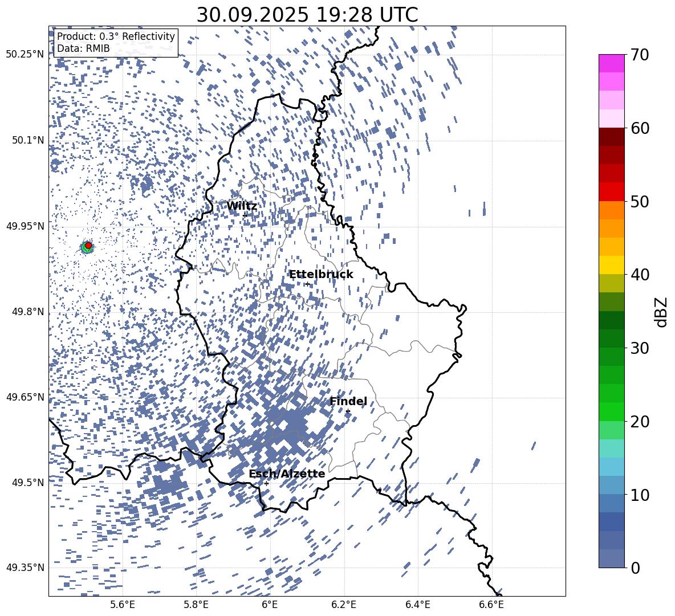This screenshot has height=616, width=675.
Task: Select the Wiltz city label
Action: pyautogui.click(x=242, y=206)
